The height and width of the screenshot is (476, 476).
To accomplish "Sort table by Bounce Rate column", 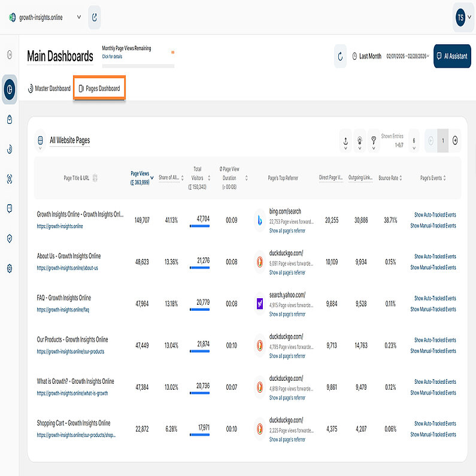I will 390,178.
